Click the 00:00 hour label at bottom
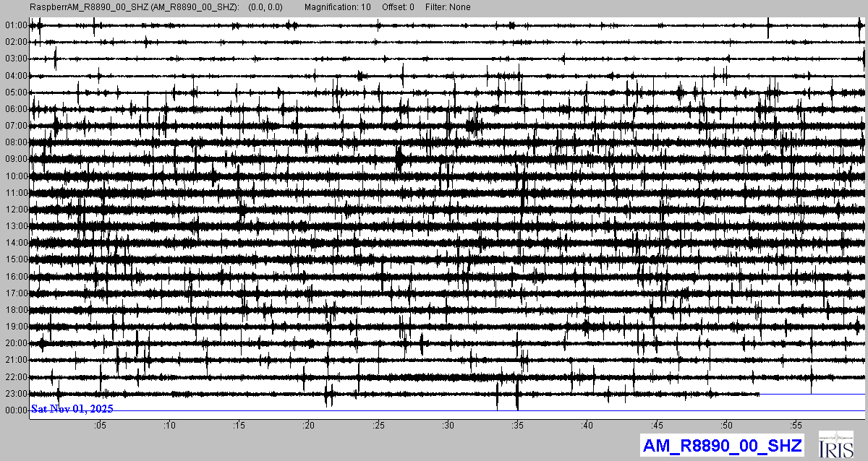The image size is (868, 461). click(x=15, y=410)
